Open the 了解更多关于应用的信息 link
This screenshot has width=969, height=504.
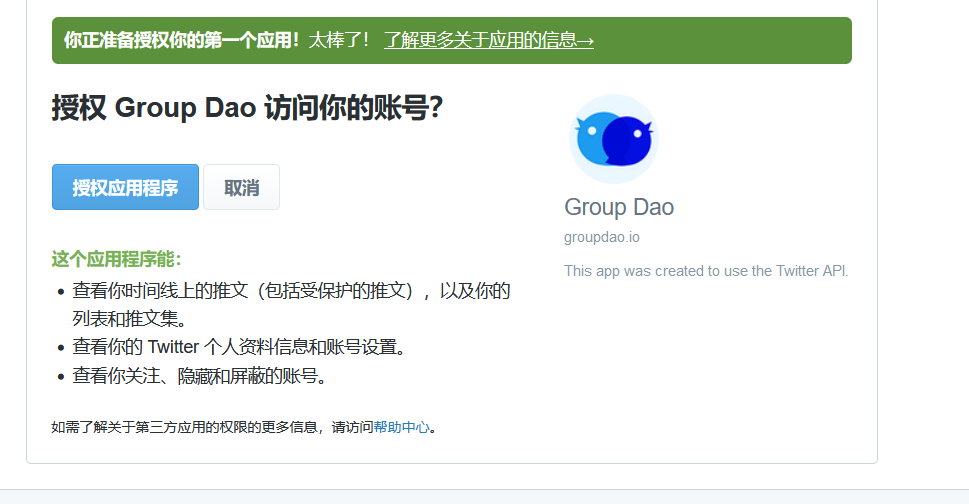click(x=489, y=41)
